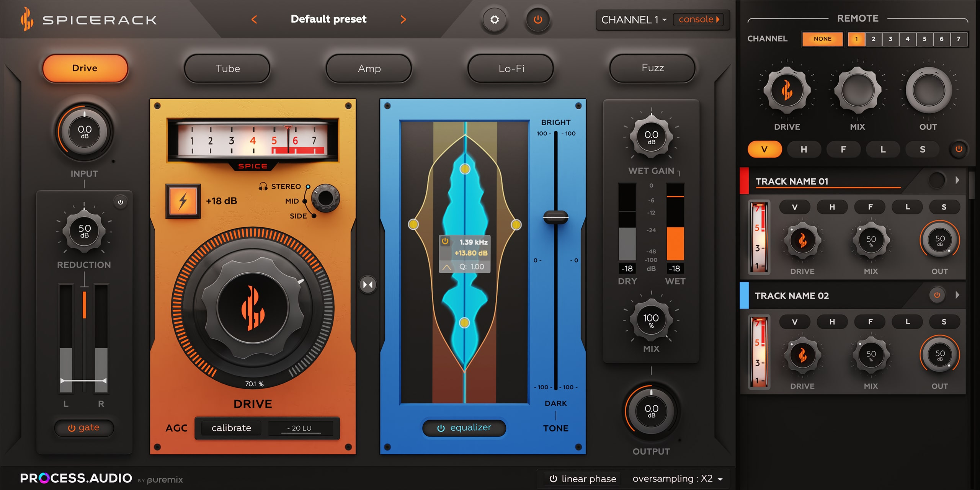Click the bottom yellow EQ node
The width and height of the screenshot is (980, 490).
[464, 323]
